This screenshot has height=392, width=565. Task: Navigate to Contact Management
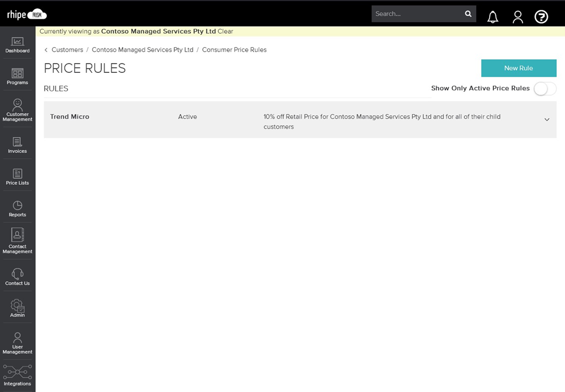pyautogui.click(x=17, y=241)
